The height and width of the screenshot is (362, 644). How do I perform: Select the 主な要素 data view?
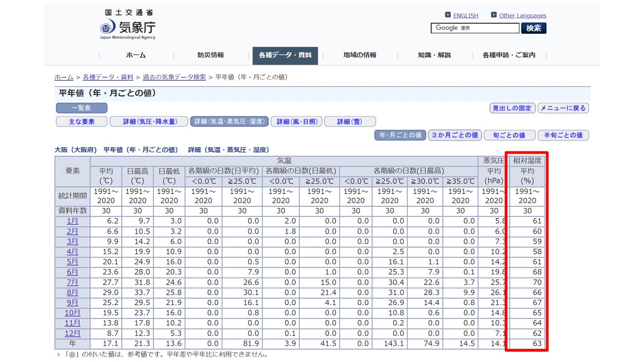pyautogui.click(x=82, y=121)
